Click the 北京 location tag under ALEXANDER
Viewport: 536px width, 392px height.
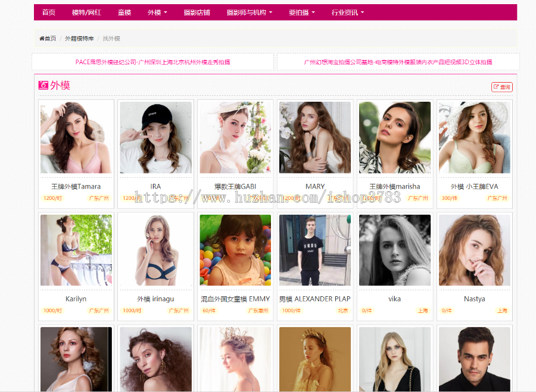pyautogui.click(x=343, y=311)
